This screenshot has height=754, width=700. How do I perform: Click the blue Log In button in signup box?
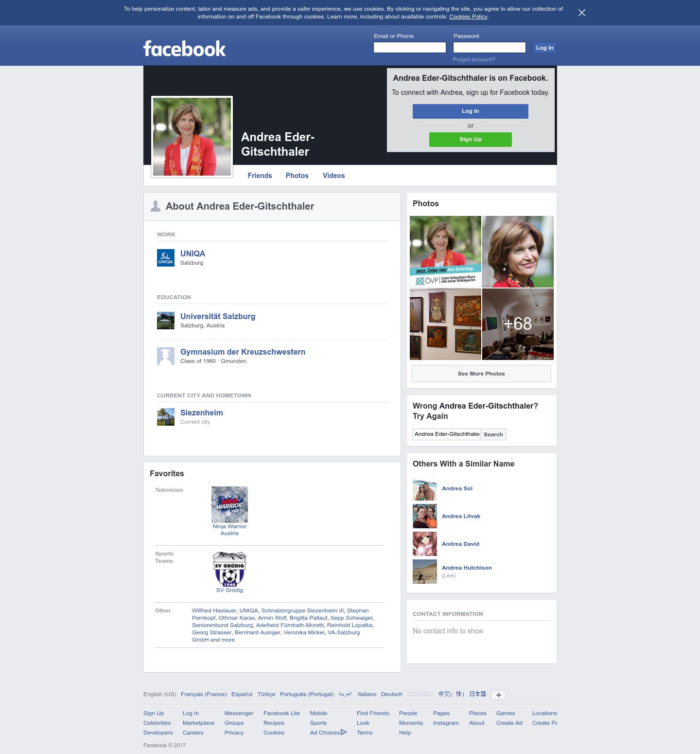[471, 111]
